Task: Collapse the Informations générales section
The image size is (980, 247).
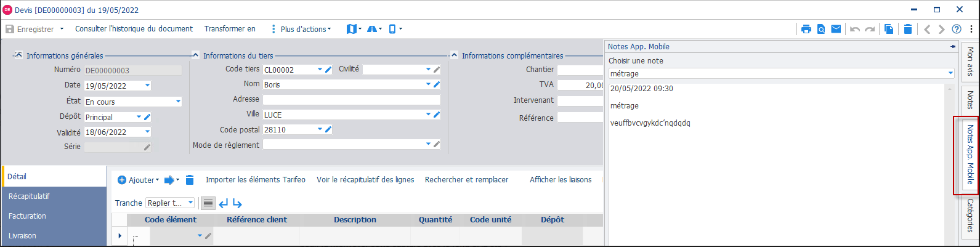Action: 18,55
